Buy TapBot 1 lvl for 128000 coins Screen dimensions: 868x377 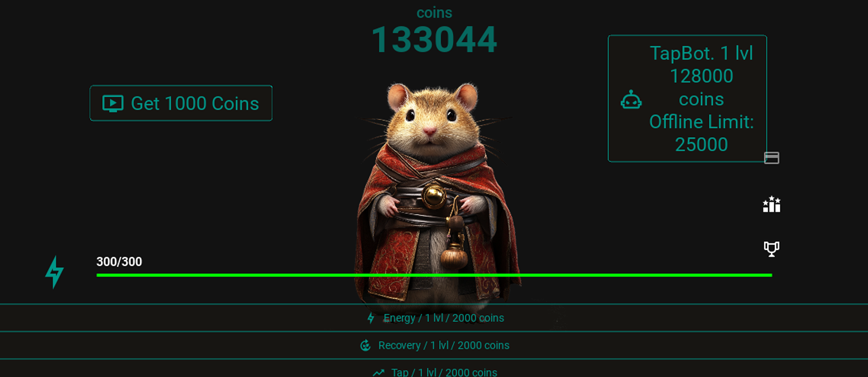pyautogui.click(x=687, y=98)
